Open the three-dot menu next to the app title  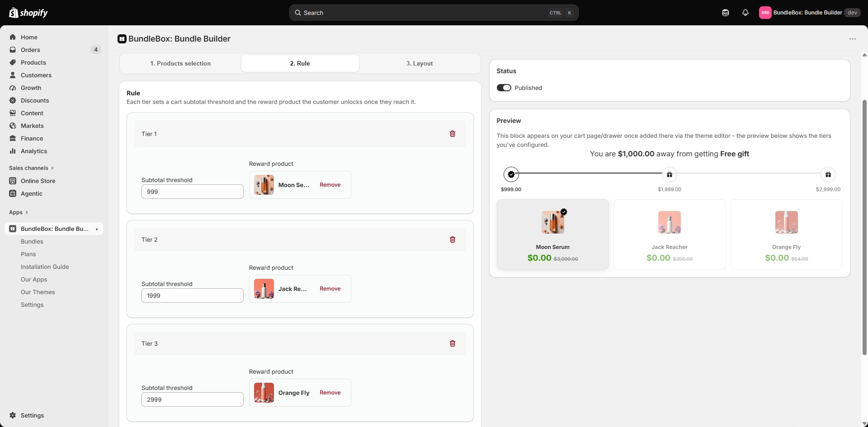tap(853, 39)
